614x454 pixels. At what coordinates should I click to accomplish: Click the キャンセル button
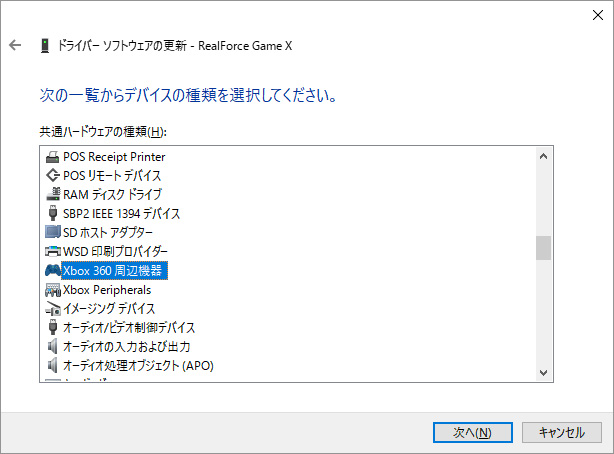562,432
